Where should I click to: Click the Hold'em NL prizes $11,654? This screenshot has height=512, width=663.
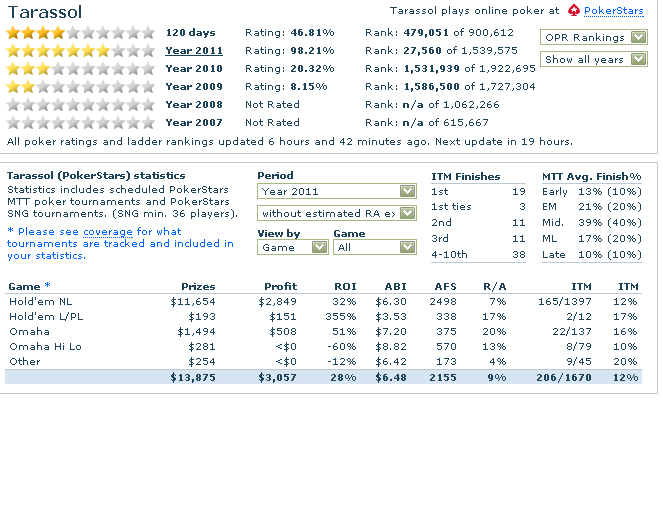click(193, 301)
